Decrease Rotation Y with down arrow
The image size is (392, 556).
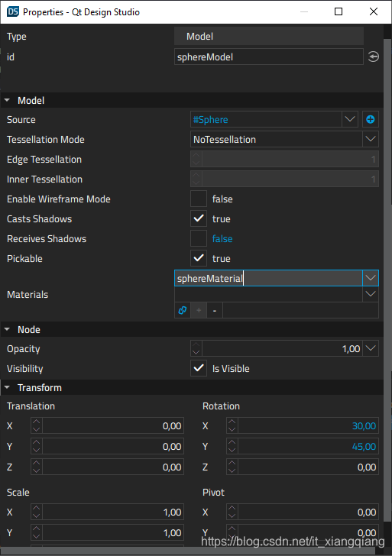pyautogui.click(x=232, y=451)
